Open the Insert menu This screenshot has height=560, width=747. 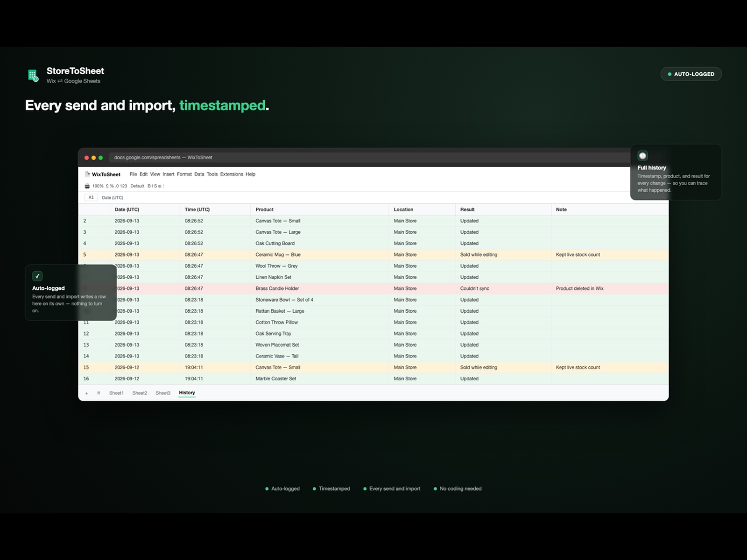(169, 174)
